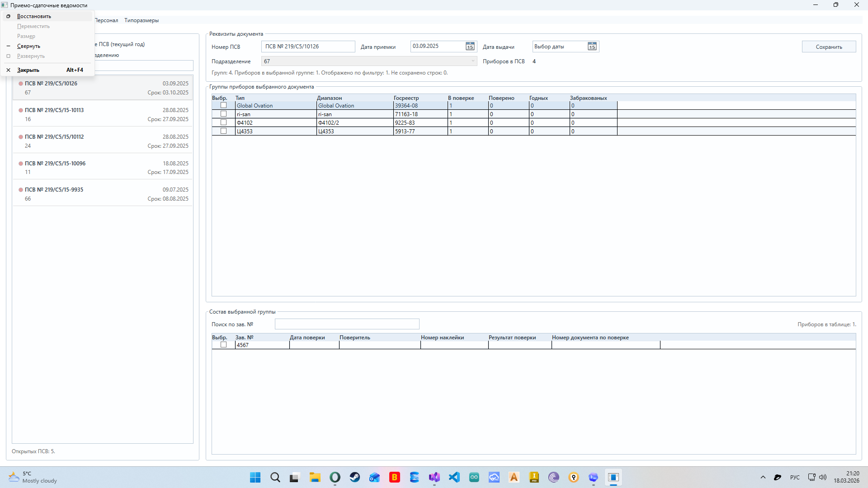Open File Explorer from taskbar

pos(315,477)
